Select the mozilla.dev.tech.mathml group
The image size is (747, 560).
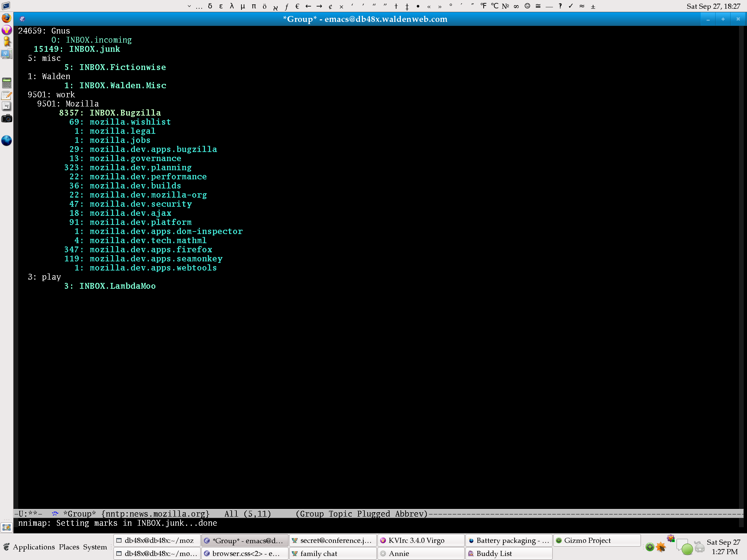[x=148, y=240]
